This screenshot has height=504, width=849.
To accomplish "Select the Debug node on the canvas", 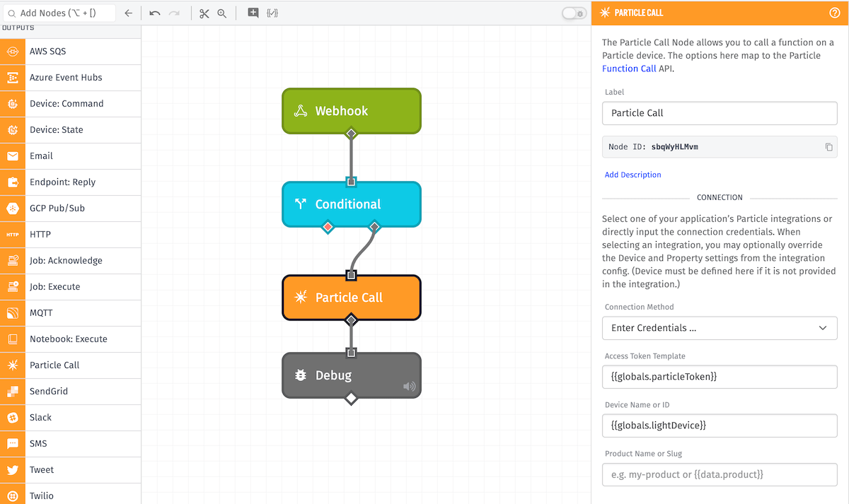I will pos(352,375).
